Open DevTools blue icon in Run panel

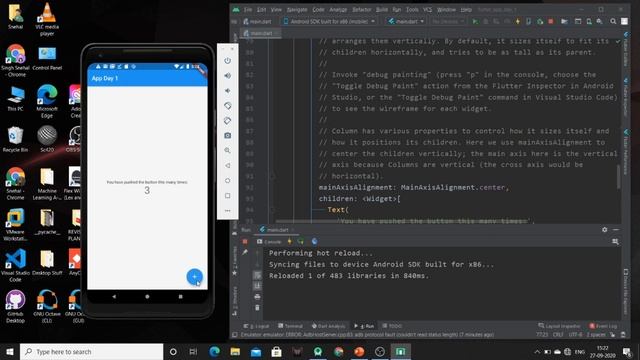(314, 242)
